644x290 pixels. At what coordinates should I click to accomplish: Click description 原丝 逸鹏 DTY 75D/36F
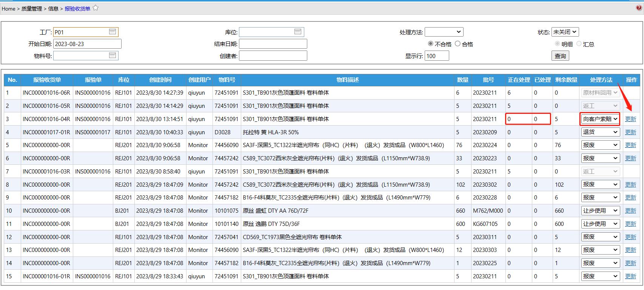click(x=271, y=224)
